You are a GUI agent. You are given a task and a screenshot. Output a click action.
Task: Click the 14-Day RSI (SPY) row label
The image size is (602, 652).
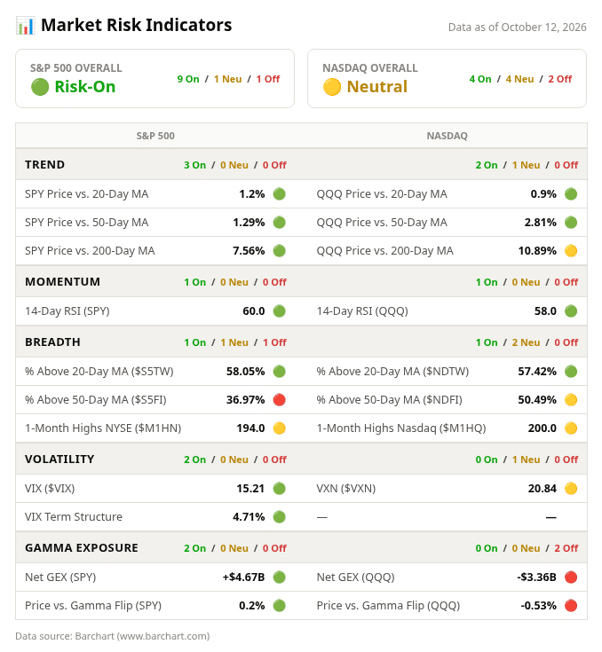pos(67,311)
